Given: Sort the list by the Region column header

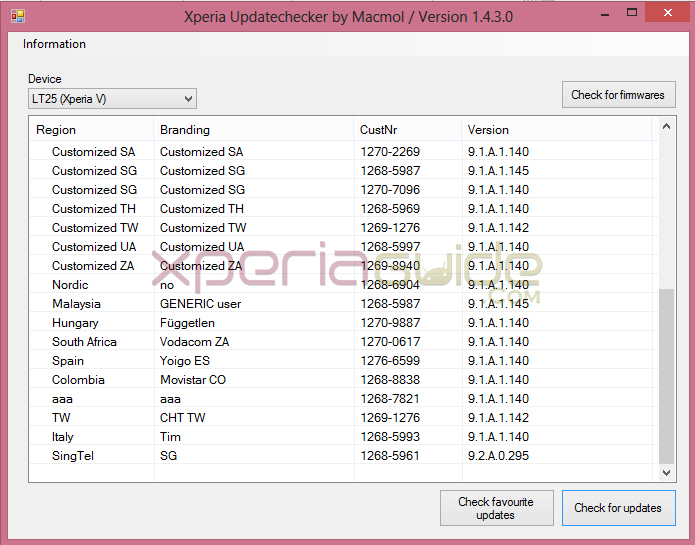Looking at the screenshot, I should click(91, 130).
